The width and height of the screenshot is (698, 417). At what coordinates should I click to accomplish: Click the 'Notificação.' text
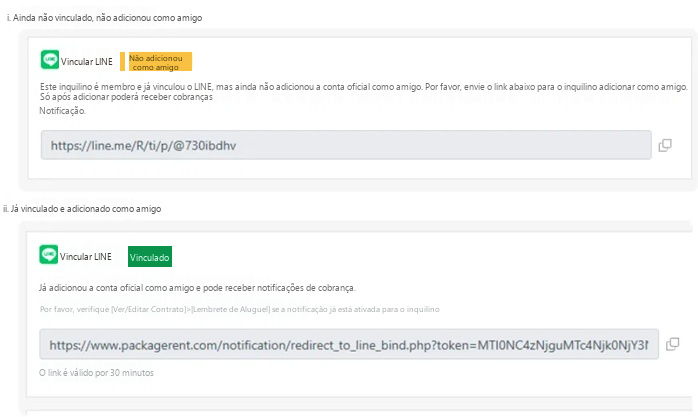point(62,111)
